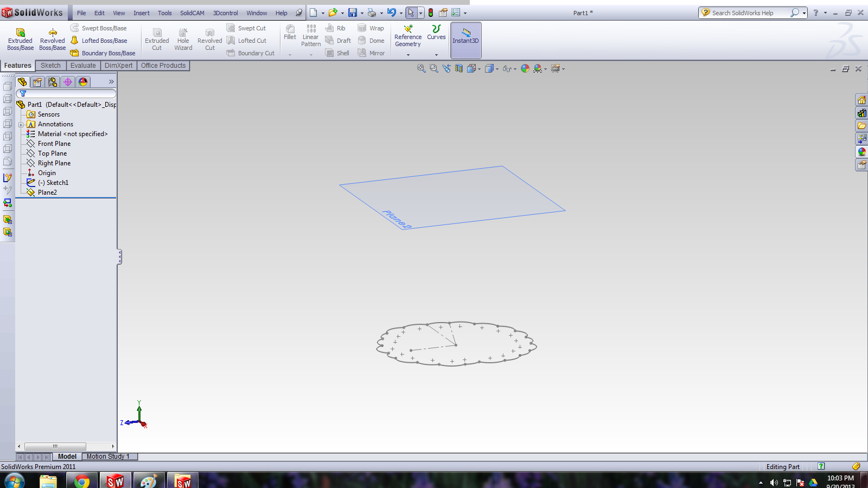
Task: Switch to the Evaluate tab
Action: 83,66
